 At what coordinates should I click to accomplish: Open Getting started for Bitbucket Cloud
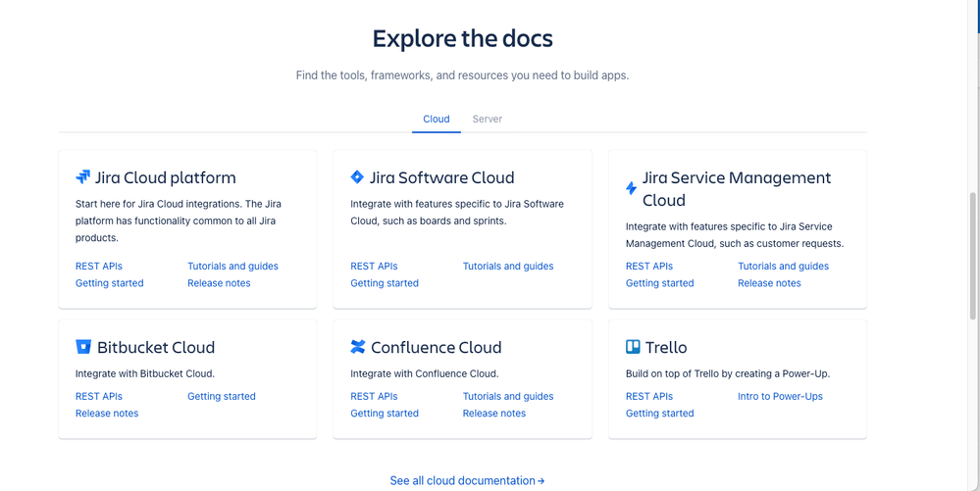222,396
